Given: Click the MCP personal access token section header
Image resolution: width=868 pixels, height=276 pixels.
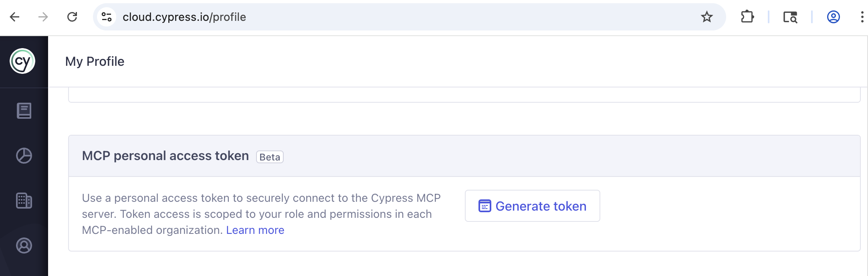Looking at the screenshot, I should [x=165, y=156].
